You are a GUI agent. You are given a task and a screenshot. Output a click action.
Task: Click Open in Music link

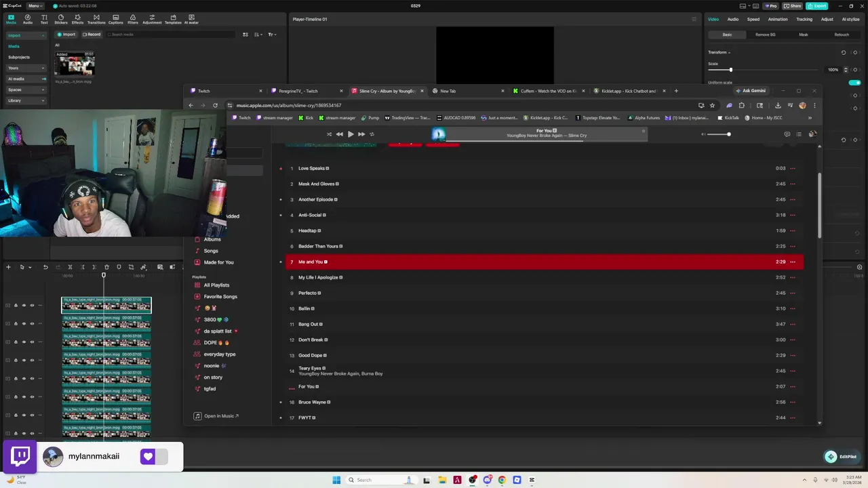[x=217, y=416]
